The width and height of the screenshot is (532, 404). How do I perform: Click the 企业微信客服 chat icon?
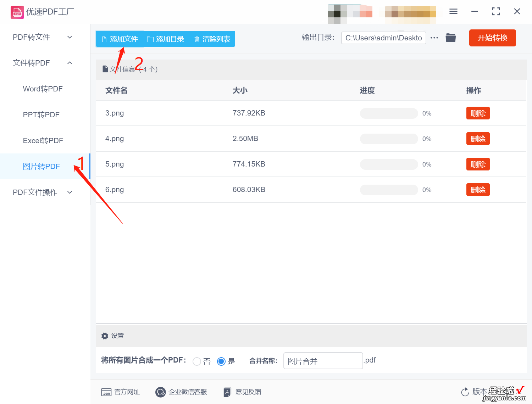(161, 392)
